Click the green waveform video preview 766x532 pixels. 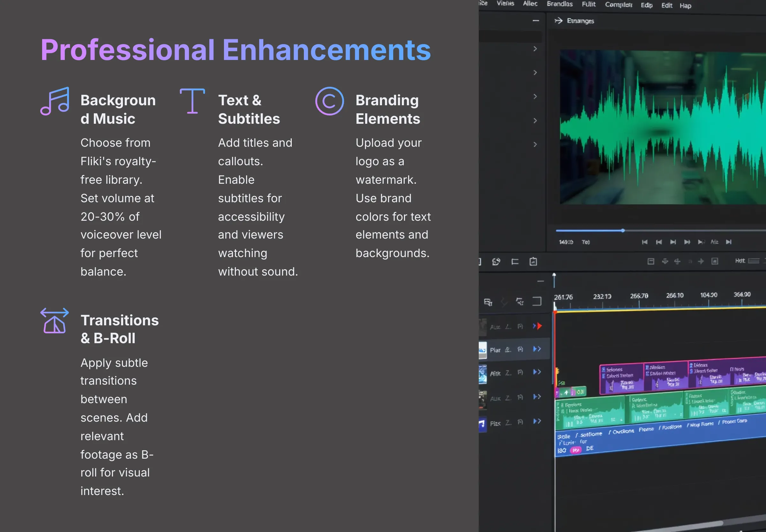click(662, 127)
